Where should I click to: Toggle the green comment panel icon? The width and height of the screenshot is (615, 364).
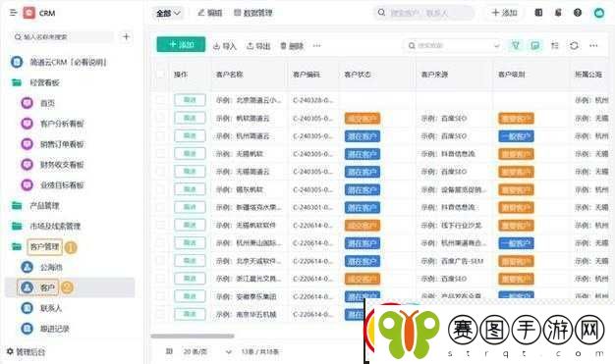[x=535, y=45]
